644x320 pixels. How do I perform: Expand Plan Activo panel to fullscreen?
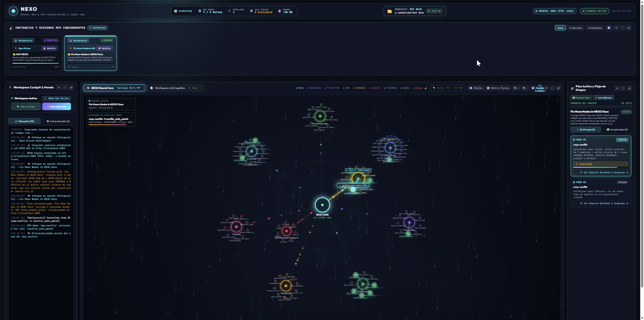click(x=623, y=88)
